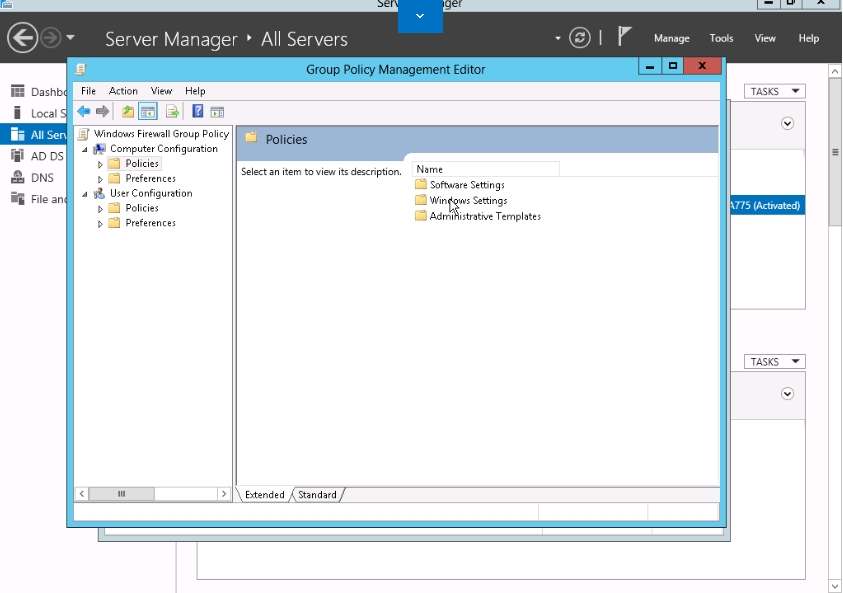Viewport: 843px width, 593px height.
Task: Open Server Manager's Help menu
Action: coord(809,38)
